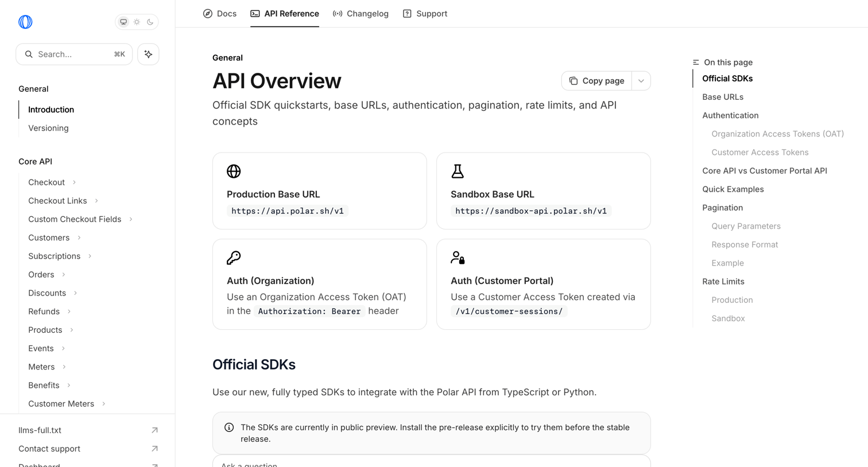Image resolution: width=868 pixels, height=467 pixels.
Task: Open the Docs tab
Action: coord(220,14)
